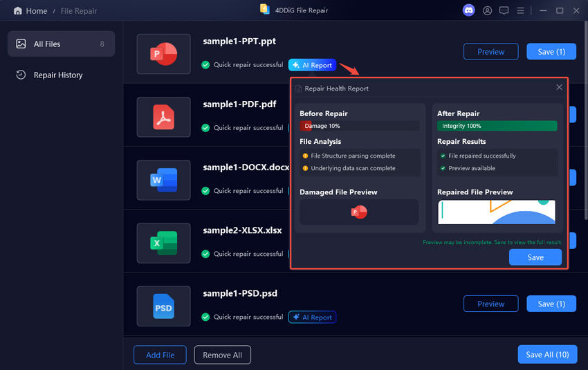This screenshot has height=370, width=588.
Task: Click the PowerPoint icon in Damaged File Preview
Action: pyautogui.click(x=359, y=212)
